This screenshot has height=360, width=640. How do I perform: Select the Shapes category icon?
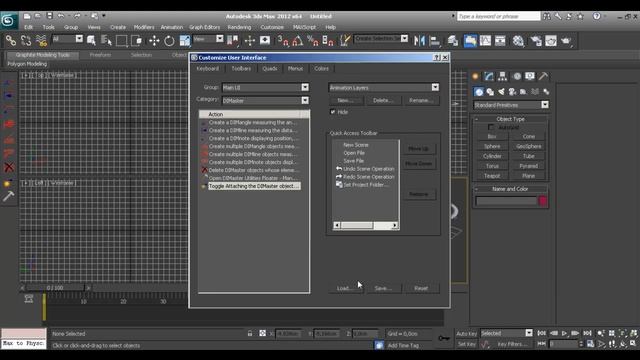(x=490, y=92)
